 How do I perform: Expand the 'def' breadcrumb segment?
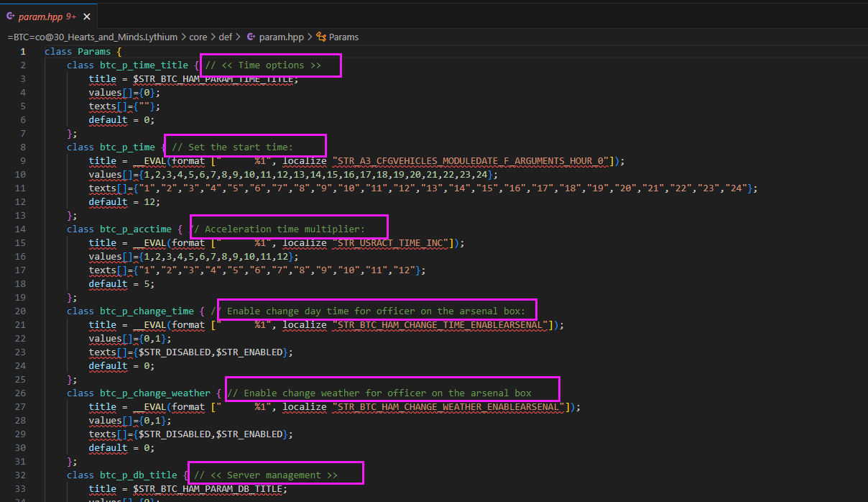pos(225,37)
